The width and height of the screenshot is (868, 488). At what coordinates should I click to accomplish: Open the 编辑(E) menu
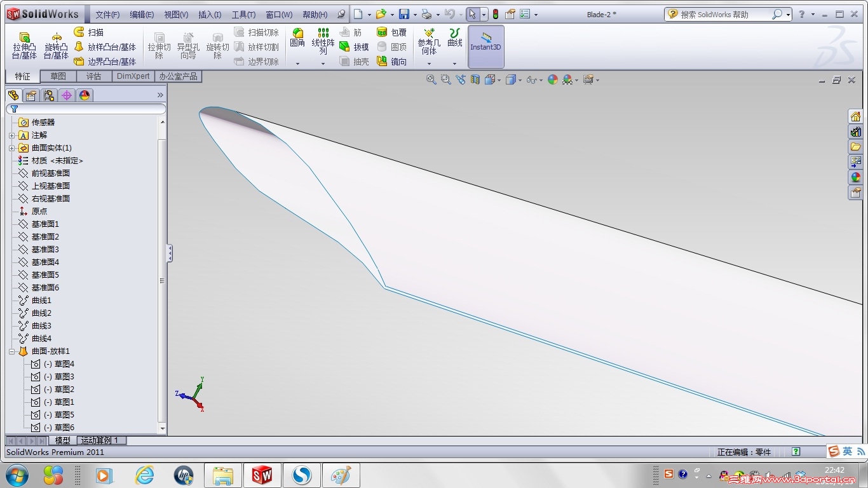tap(142, 15)
